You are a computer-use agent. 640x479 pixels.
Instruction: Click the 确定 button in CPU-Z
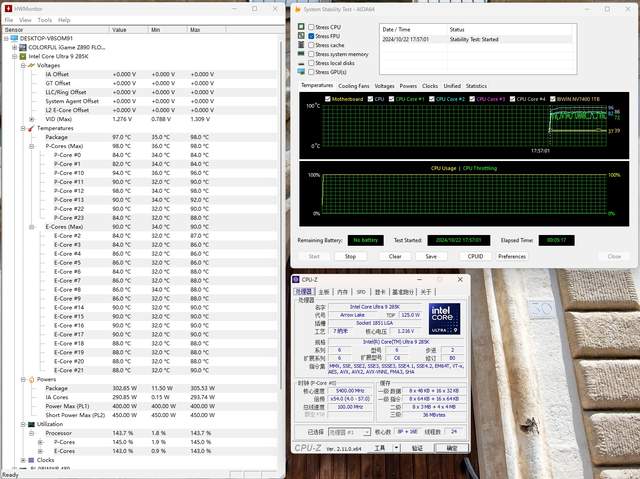coord(451,448)
